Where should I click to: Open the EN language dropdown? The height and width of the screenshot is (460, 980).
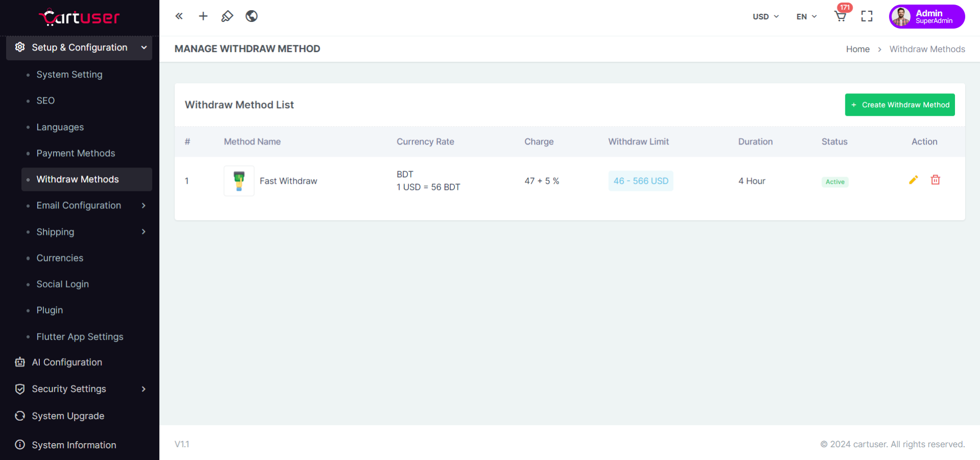806,16
